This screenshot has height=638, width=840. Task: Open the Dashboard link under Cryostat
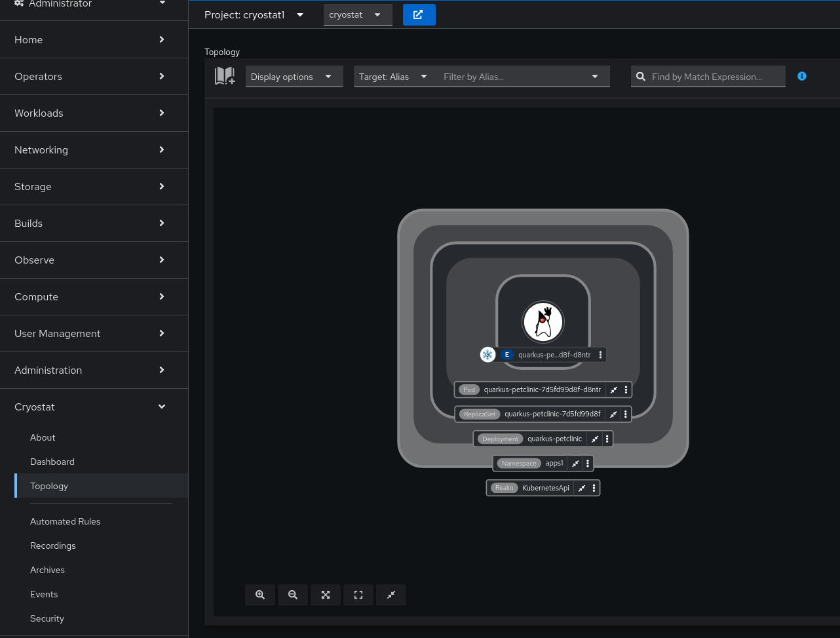(x=52, y=462)
